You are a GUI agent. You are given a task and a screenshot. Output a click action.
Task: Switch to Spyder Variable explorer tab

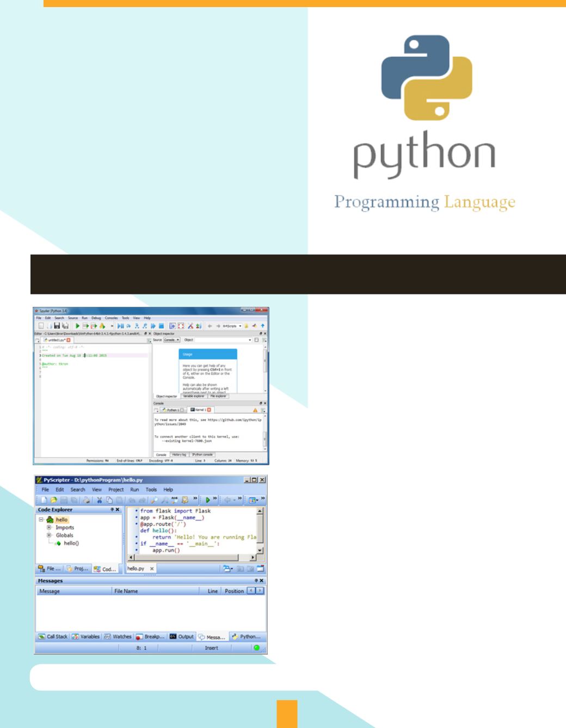(193, 396)
